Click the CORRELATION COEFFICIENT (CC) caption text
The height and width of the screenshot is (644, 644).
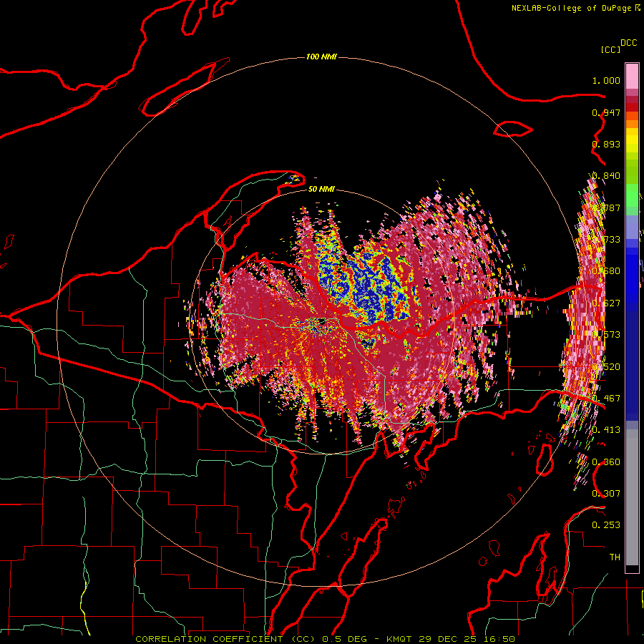click(225, 639)
